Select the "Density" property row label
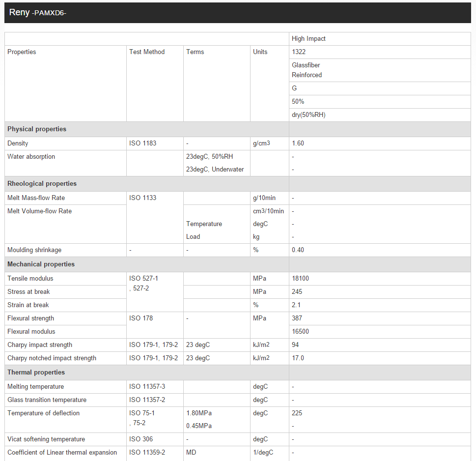476x461 pixels. click(x=18, y=144)
